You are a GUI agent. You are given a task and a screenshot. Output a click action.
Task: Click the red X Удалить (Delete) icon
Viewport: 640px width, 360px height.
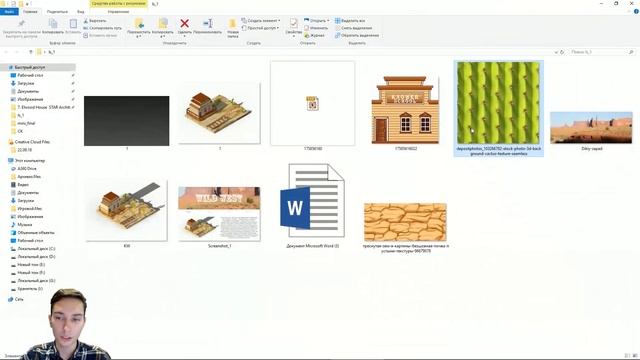pyautogui.click(x=184, y=24)
